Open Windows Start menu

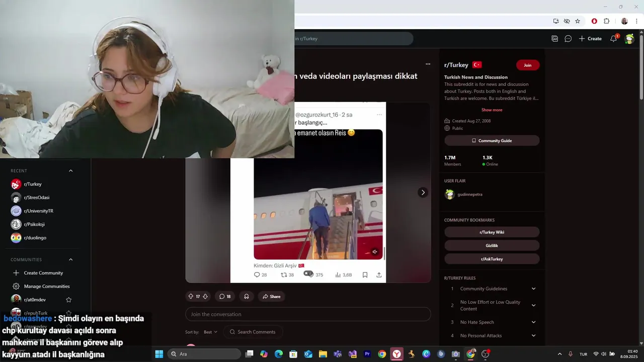pyautogui.click(x=159, y=354)
